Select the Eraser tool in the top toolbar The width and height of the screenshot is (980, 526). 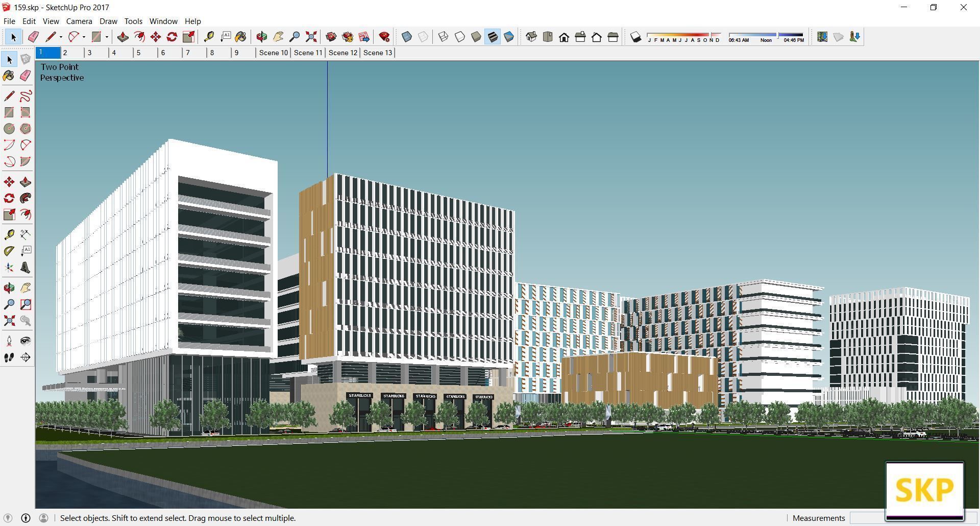pos(33,37)
